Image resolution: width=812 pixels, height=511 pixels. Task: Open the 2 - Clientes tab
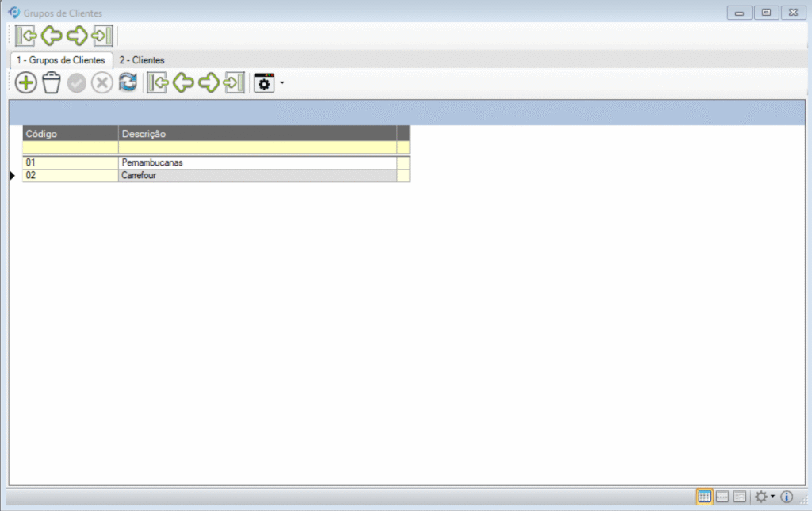(141, 60)
